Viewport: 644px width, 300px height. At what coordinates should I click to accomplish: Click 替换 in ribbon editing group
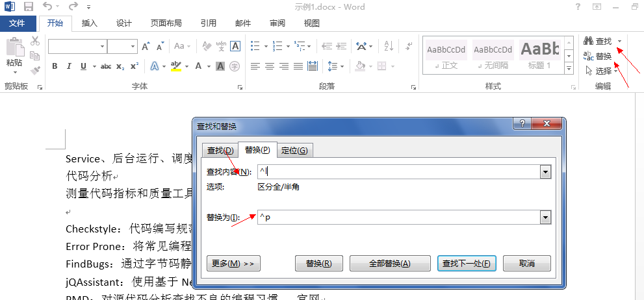coord(598,56)
